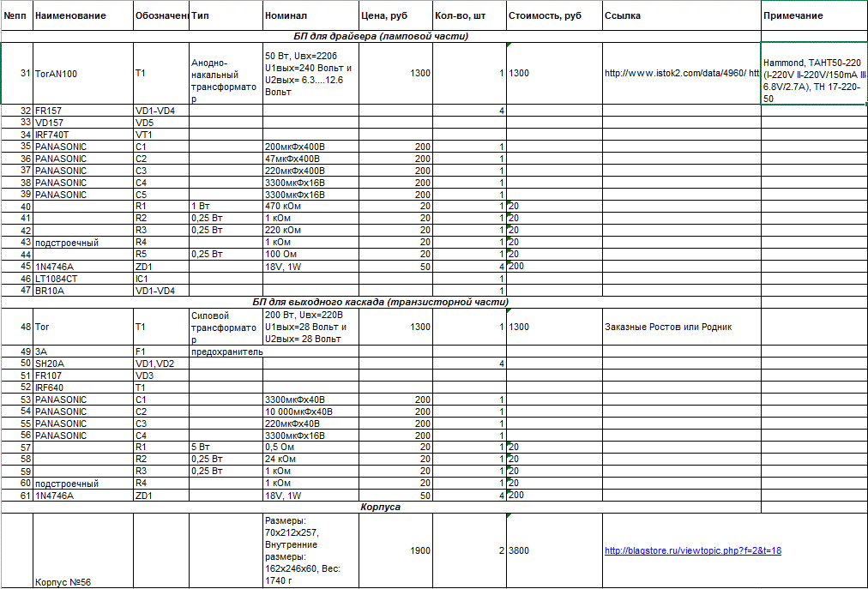
Task: Click the №пп header cell
Action: (x=17, y=15)
